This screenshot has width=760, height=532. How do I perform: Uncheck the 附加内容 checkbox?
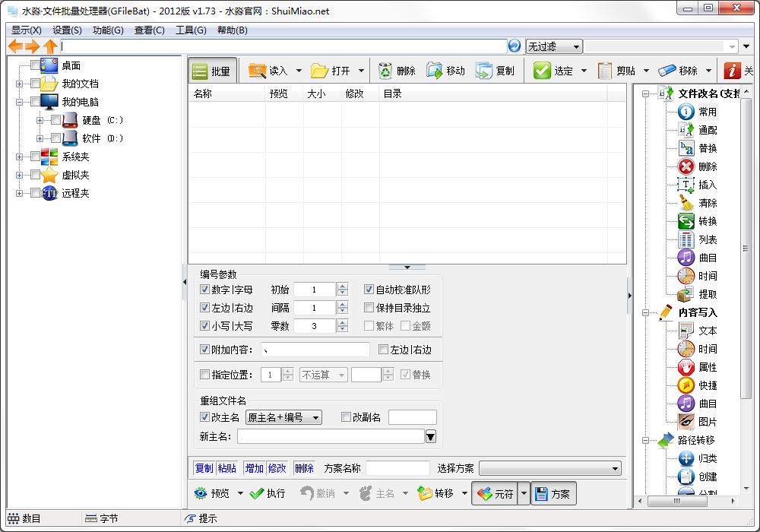(x=204, y=350)
